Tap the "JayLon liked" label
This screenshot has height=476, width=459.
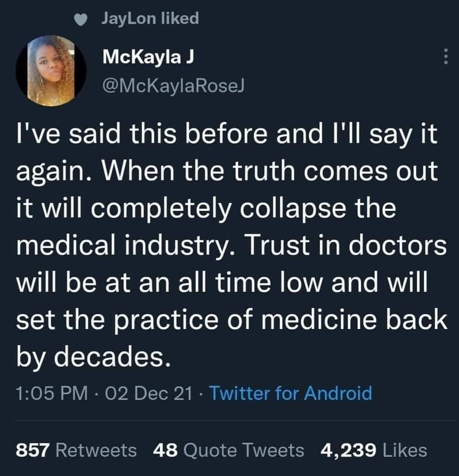click(x=150, y=19)
